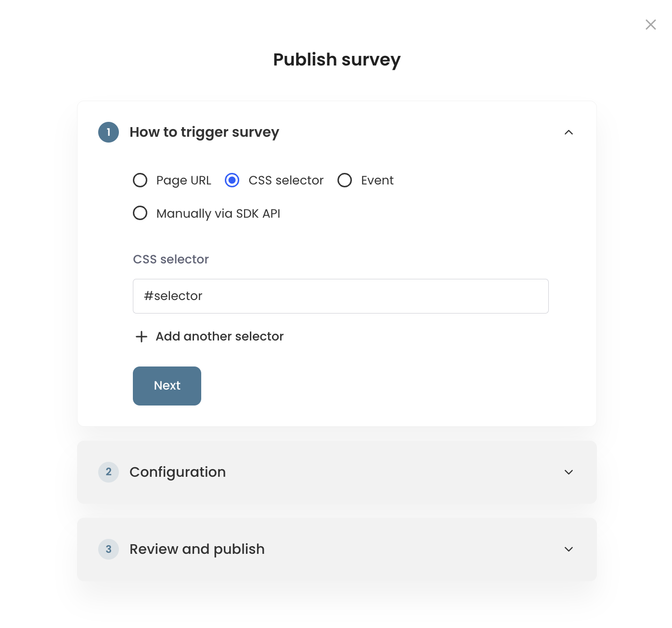Expand the Review and publish chevron
672x628 pixels.
pyautogui.click(x=569, y=549)
